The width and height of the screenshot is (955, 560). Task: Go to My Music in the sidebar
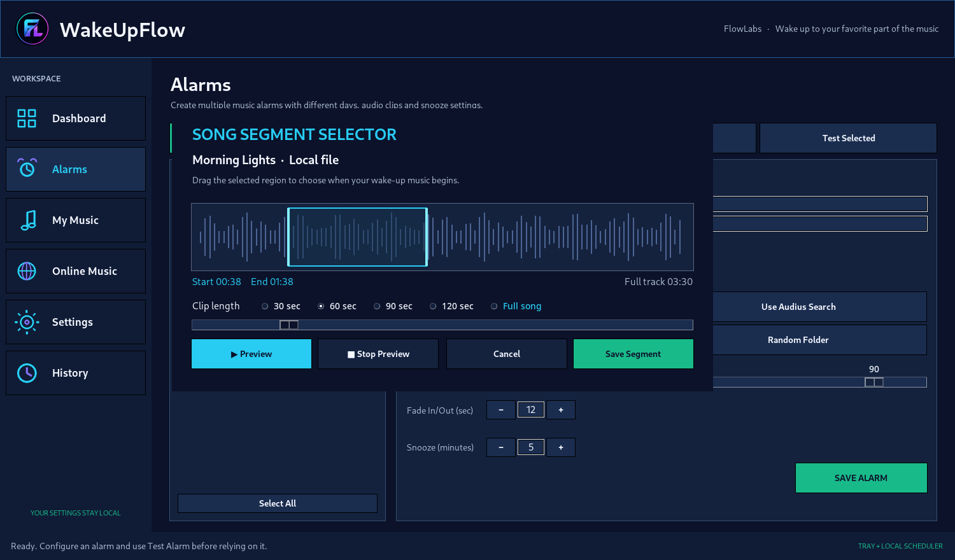(x=76, y=220)
